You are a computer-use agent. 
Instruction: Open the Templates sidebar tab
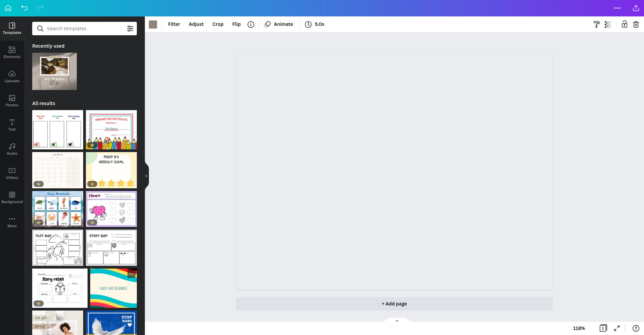pyautogui.click(x=12, y=29)
